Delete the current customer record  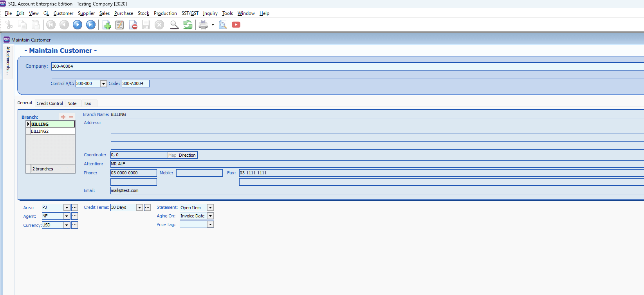133,25
